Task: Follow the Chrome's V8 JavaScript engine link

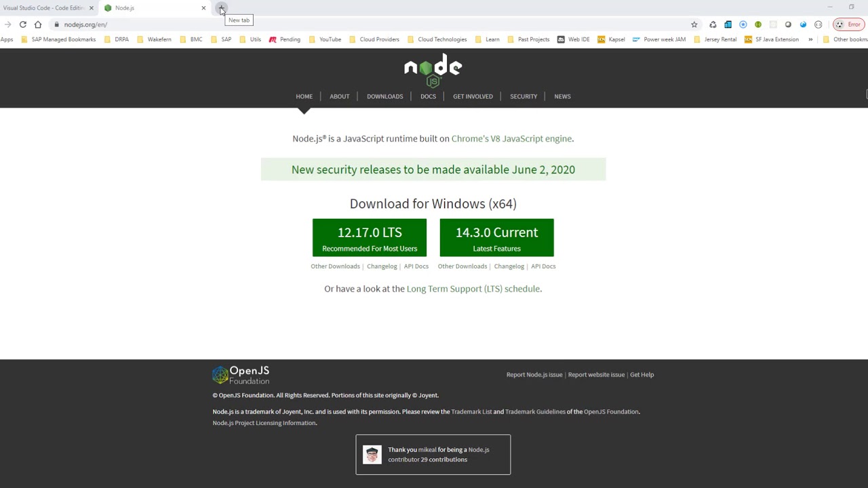Action: click(511, 138)
